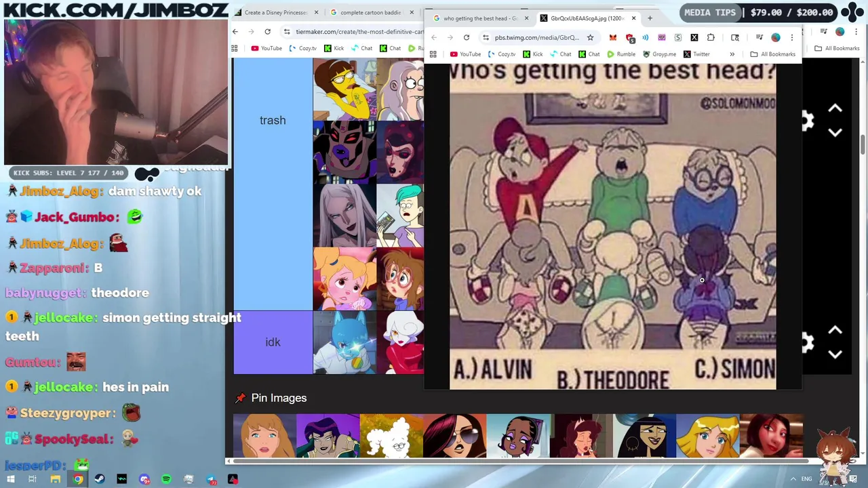Open settings gear for the trash tier
Viewport: 868px width, 488px height.
click(807, 121)
